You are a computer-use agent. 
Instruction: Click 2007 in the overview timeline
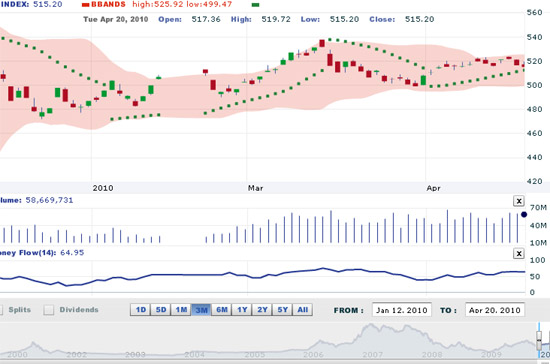click(373, 355)
